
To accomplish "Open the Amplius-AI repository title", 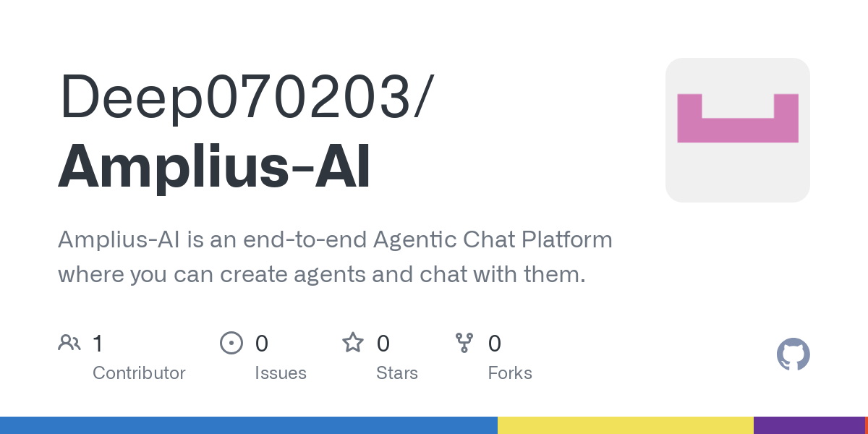I will tap(214, 166).
